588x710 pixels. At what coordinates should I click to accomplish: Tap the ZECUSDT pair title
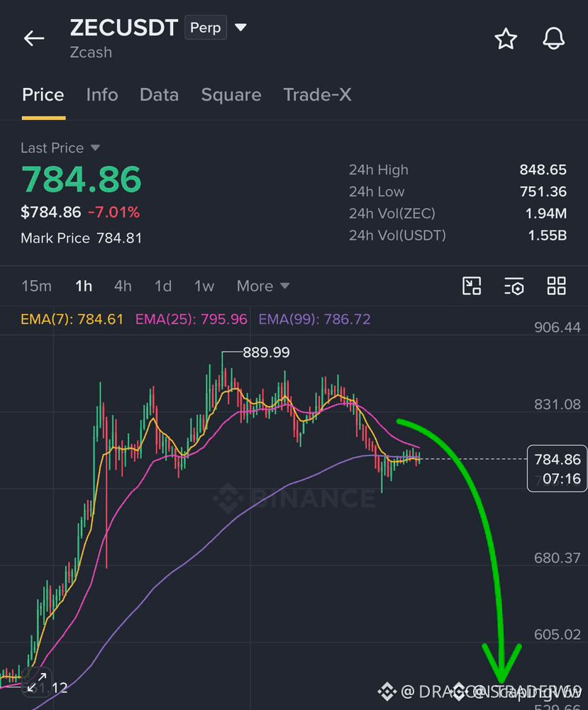124,28
